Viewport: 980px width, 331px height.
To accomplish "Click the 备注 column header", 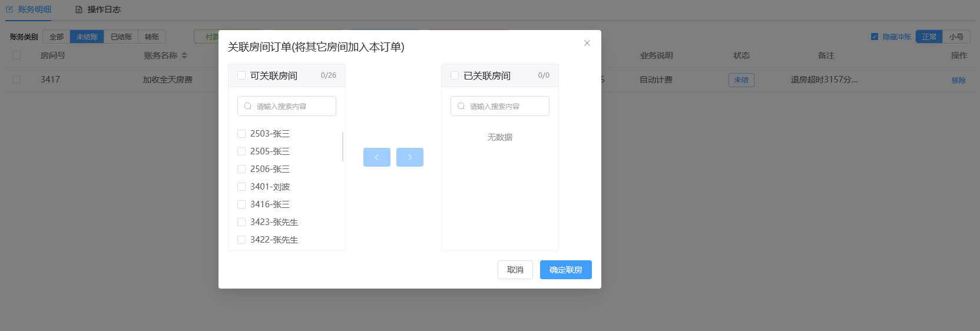I will tap(826, 55).
